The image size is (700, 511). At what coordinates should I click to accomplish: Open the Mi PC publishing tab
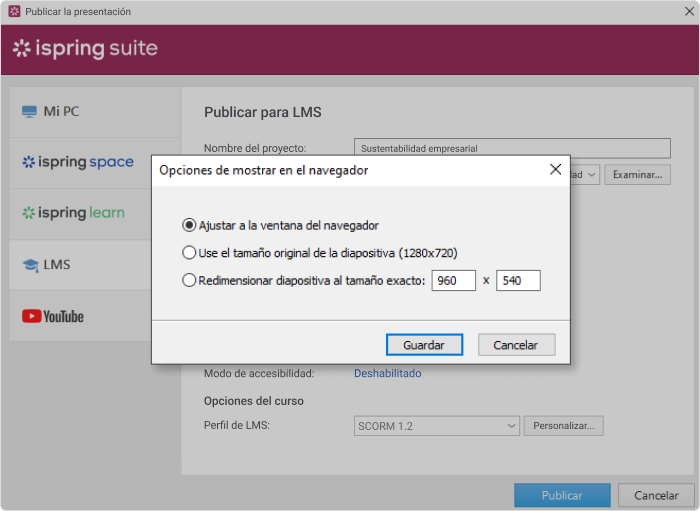(x=95, y=112)
